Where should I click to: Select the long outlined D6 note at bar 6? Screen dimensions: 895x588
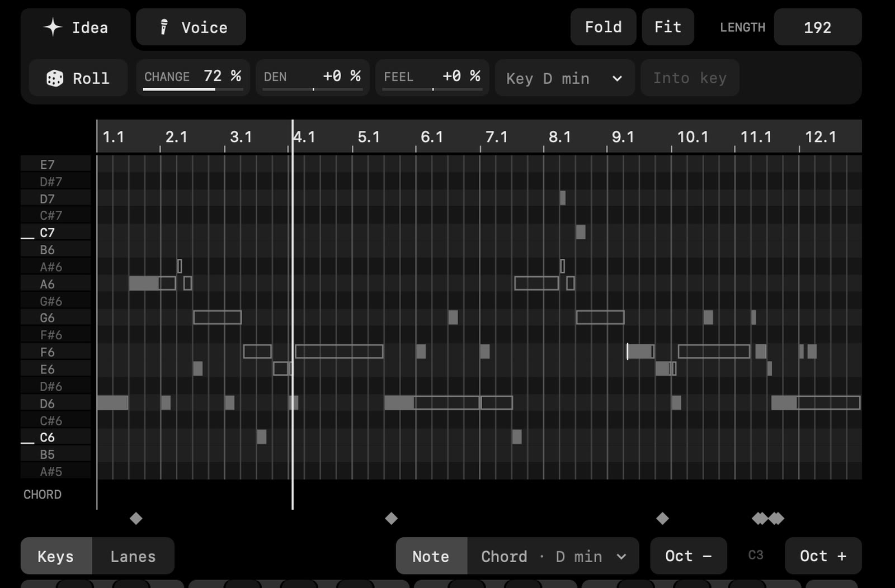click(x=447, y=402)
